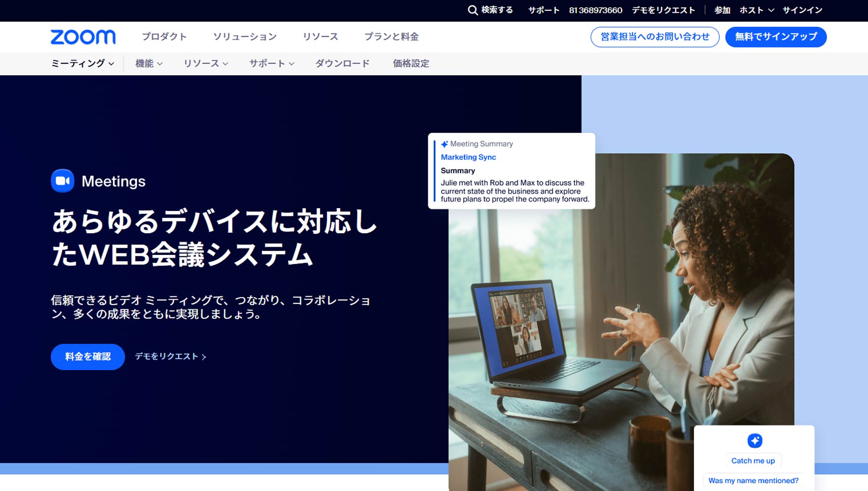Click the blue Meetings camera icon
Screen dimensions: 868x491
[63, 181]
